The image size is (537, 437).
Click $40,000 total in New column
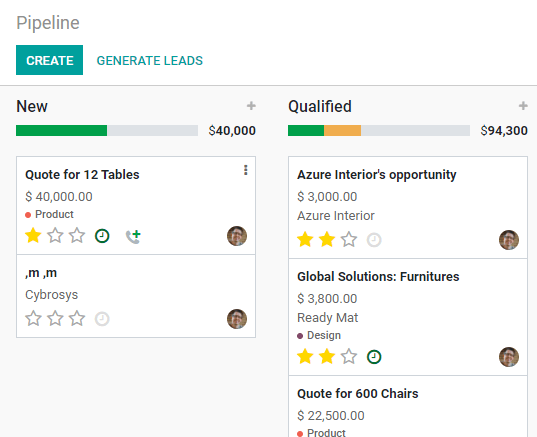pos(232,130)
